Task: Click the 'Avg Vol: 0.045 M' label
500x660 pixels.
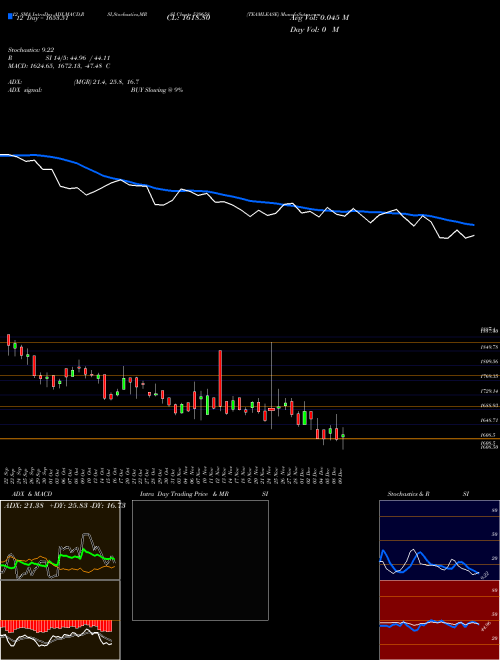Action: (x=319, y=18)
